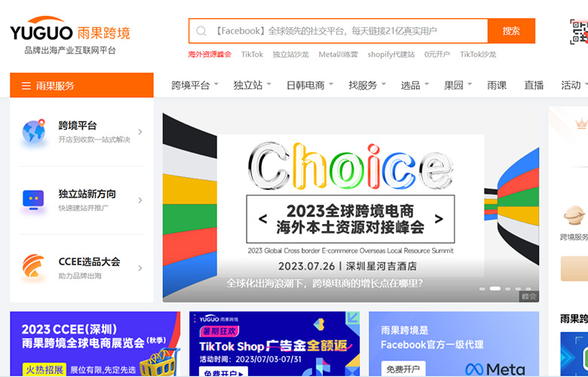
Task: Click the globe icon for 跨境平台
Action: pos(34,131)
